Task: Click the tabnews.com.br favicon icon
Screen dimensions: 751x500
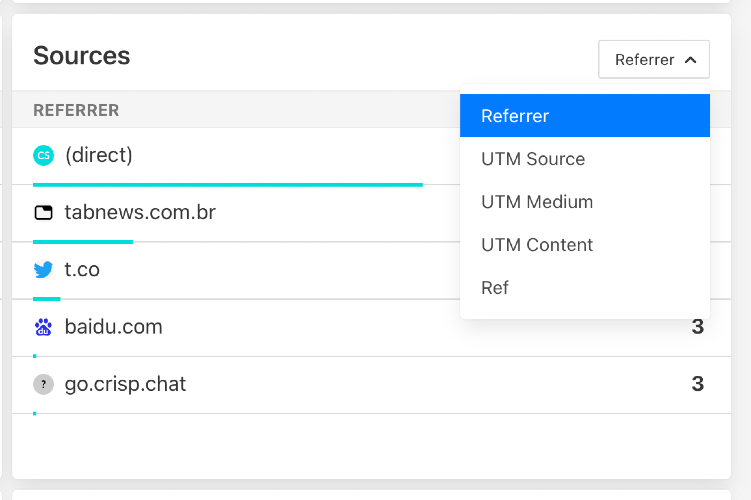Action: [44, 213]
